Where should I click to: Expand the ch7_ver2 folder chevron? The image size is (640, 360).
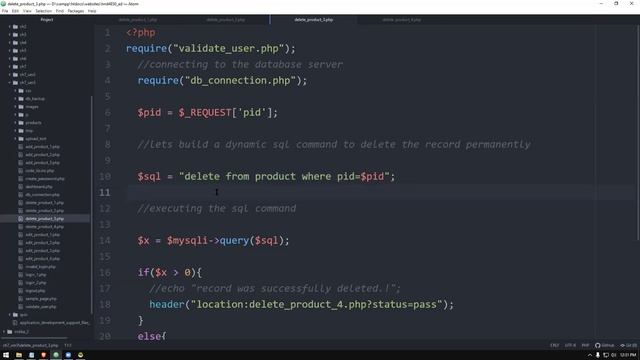coord(10,75)
